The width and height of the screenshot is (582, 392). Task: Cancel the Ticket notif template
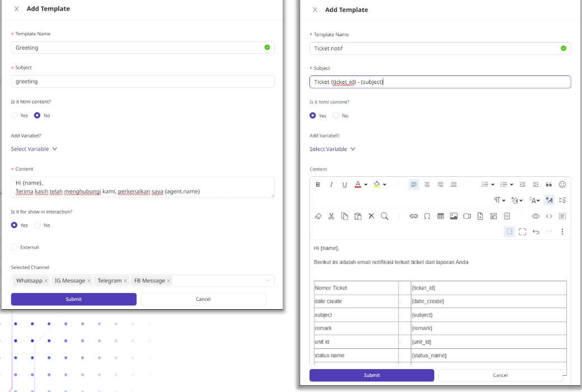500,375
